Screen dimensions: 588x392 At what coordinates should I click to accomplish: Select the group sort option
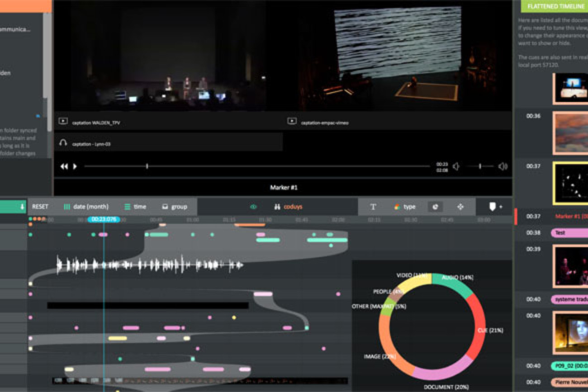(x=174, y=207)
